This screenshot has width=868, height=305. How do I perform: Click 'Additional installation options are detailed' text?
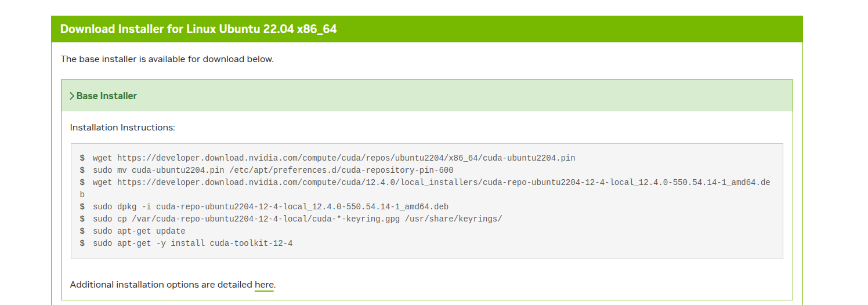pyautogui.click(x=161, y=285)
